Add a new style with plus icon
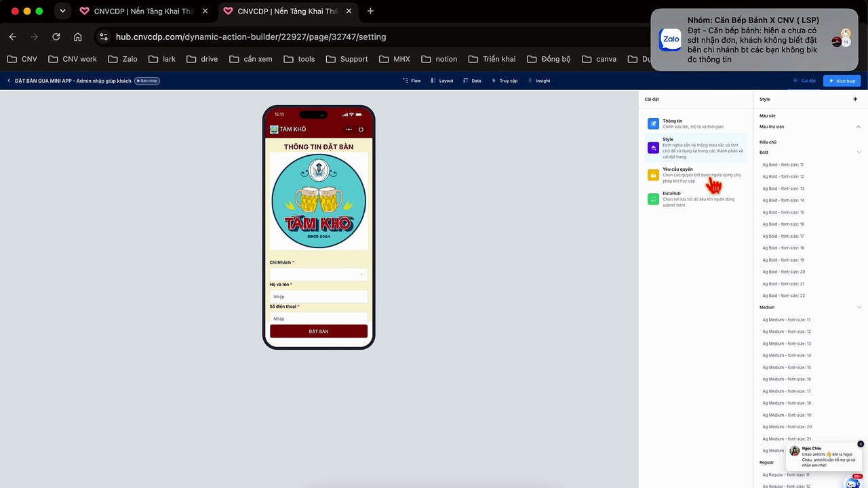868x488 pixels. [855, 99]
